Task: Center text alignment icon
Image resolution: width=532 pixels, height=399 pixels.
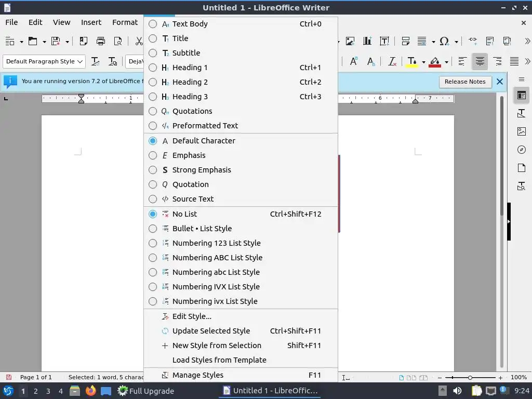Action: click(480, 61)
